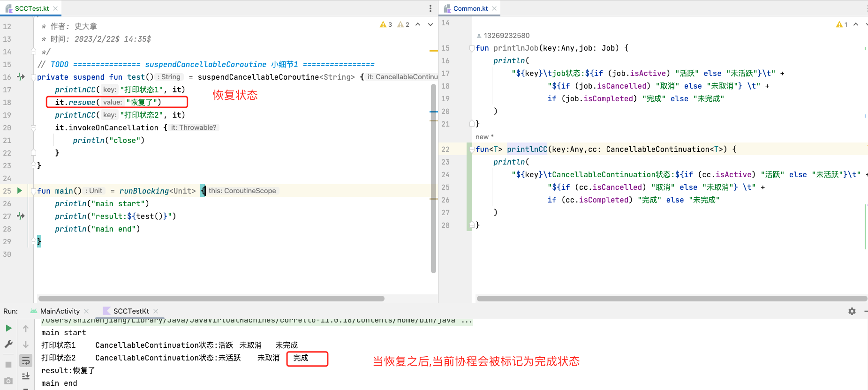The image size is (868, 390).
Task: Click 'this: CoroutineScope' inlay hint
Action: 242,191
